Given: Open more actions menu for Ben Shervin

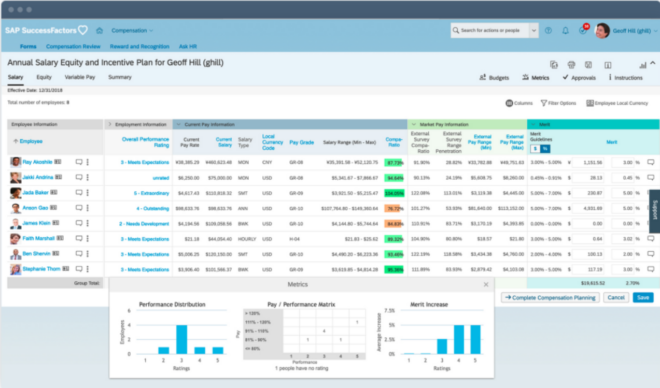Looking at the screenshot, I should 88,254.
